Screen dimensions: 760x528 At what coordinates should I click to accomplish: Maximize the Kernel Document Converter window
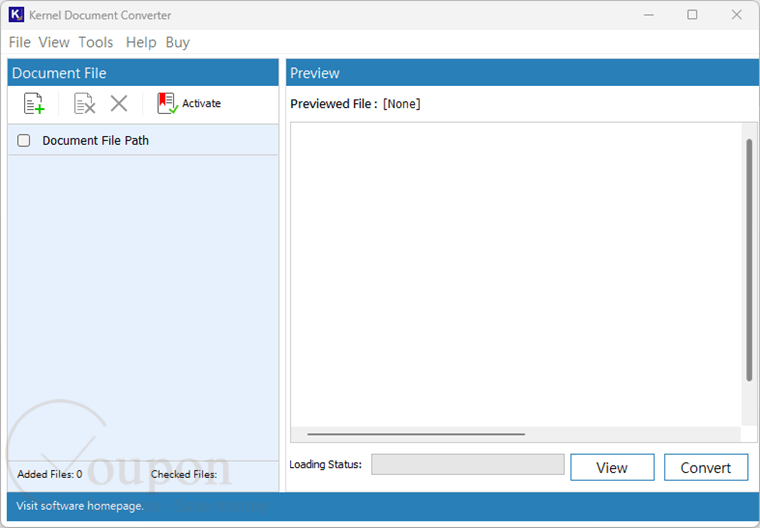(x=692, y=15)
